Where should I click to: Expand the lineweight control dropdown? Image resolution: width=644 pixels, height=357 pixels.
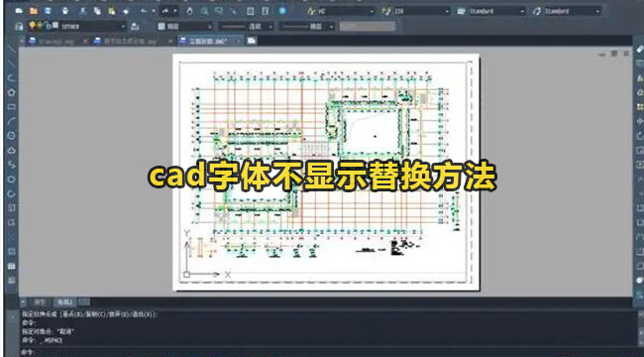click(331, 27)
